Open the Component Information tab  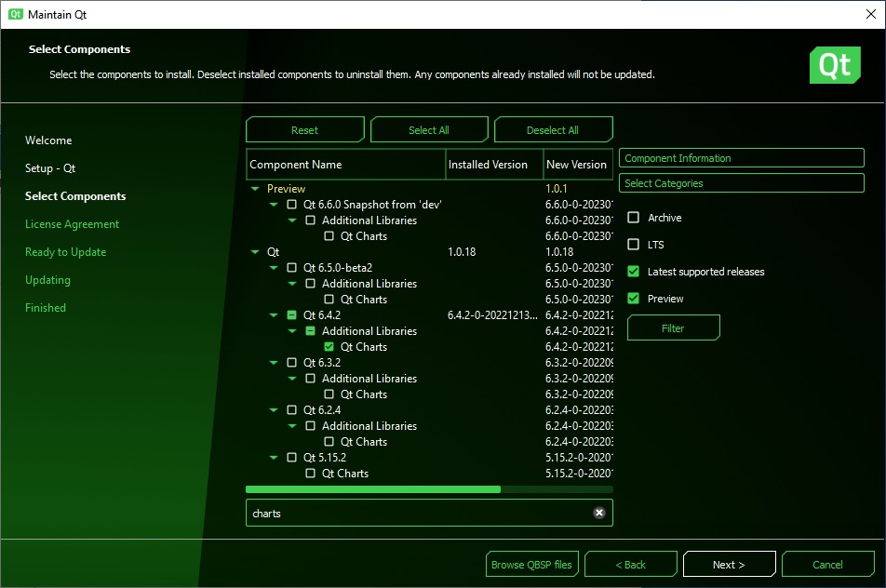[x=742, y=158]
